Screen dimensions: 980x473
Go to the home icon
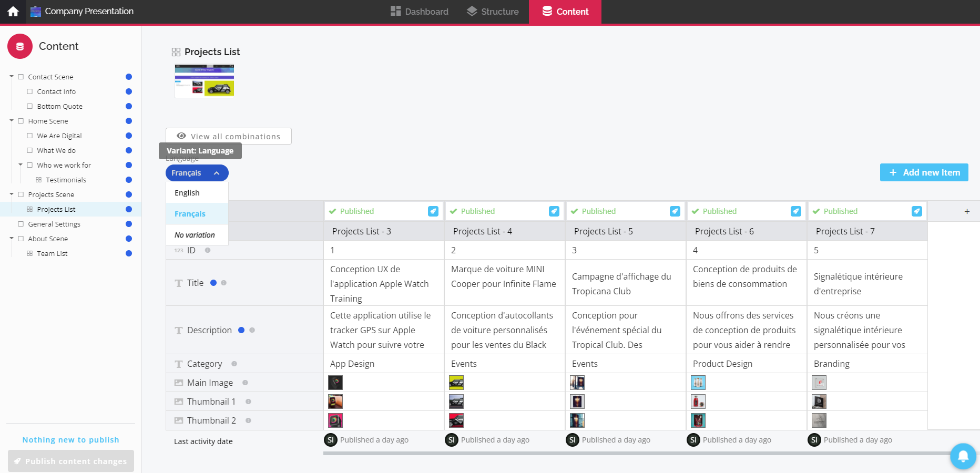pyautogui.click(x=13, y=12)
